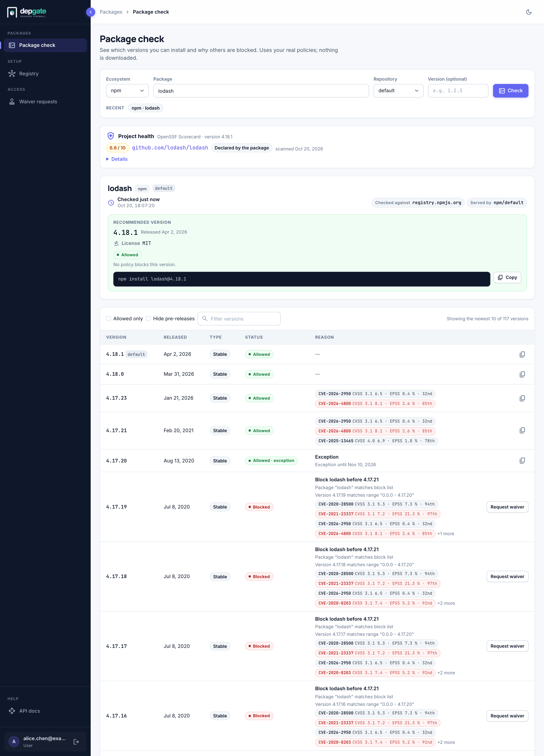Click the CVE-2025-13465 badge in row 4.17.21
The image size is (544, 756).
(x=376, y=441)
